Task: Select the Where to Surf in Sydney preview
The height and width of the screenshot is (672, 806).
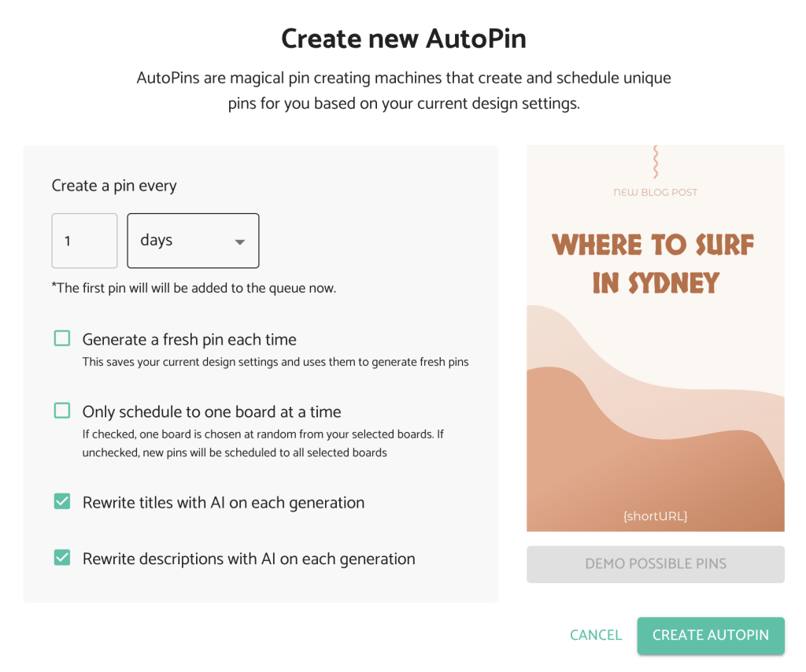Action: (x=655, y=338)
